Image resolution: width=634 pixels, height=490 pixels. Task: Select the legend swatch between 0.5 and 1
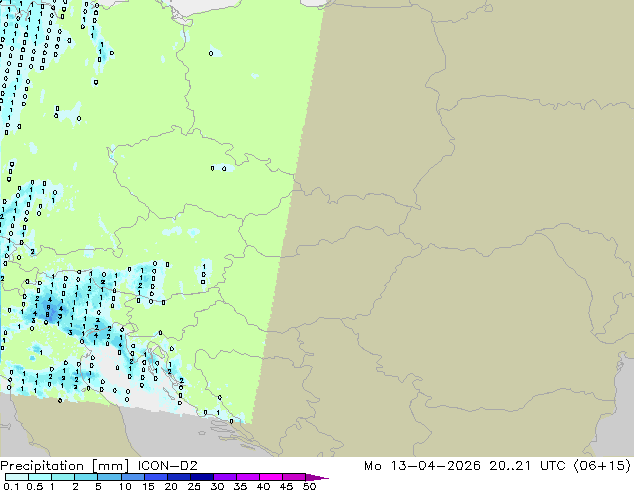tap(40, 477)
